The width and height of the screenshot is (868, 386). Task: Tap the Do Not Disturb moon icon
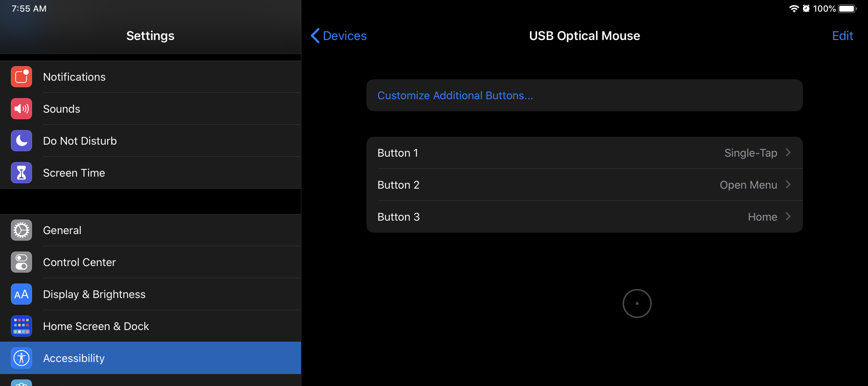tap(21, 141)
